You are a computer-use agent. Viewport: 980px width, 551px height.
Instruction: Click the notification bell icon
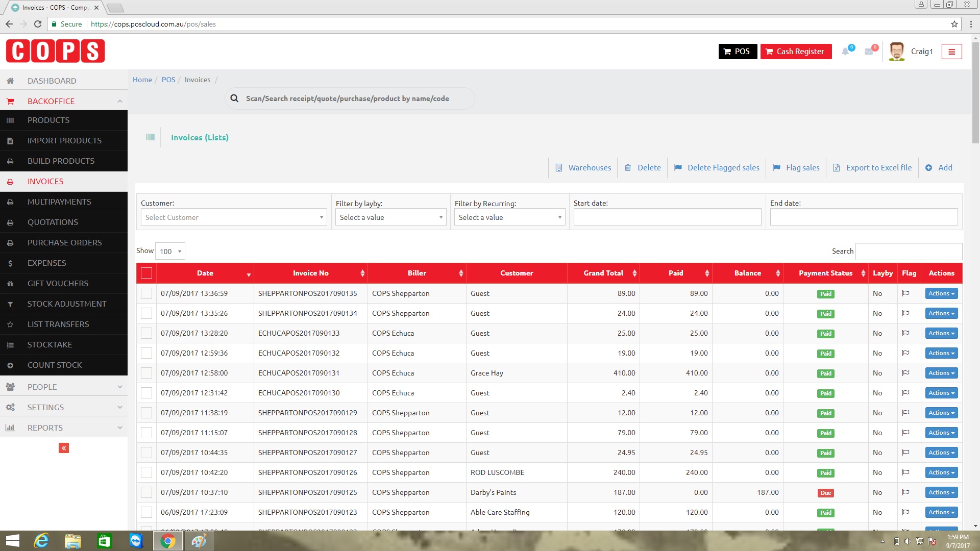pos(846,52)
